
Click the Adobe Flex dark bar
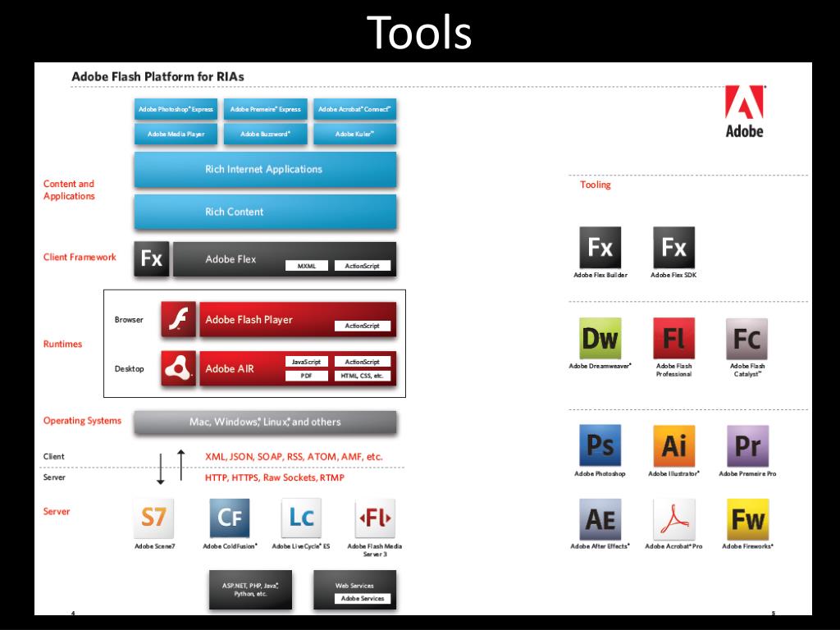[x=285, y=259]
